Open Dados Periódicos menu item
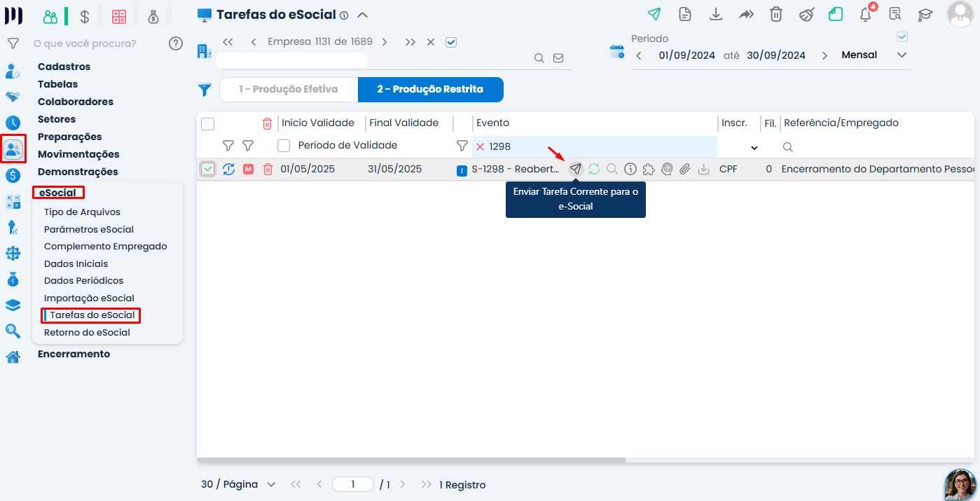Screen dimensions: 980x501 tap(84, 280)
